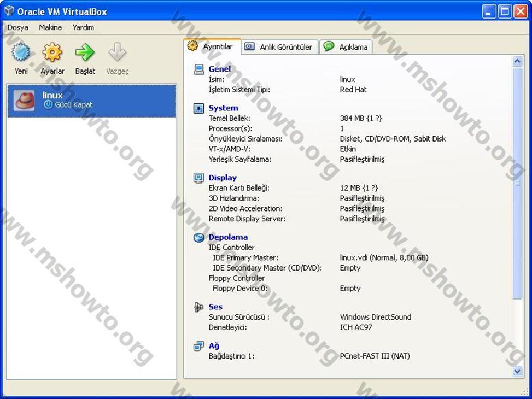Screen dimensions: 532x399
Task: Click 'Empty' next to IDE Secondary Master
Action: 350,268
